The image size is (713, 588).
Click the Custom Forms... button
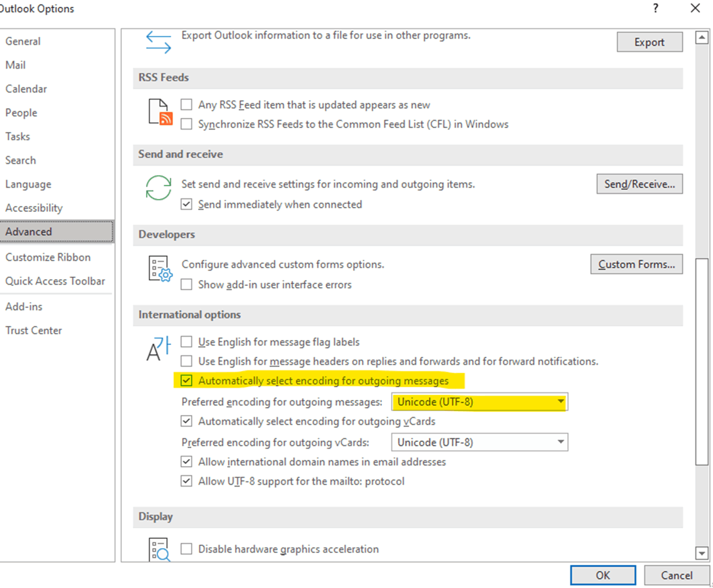pos(636,264)
